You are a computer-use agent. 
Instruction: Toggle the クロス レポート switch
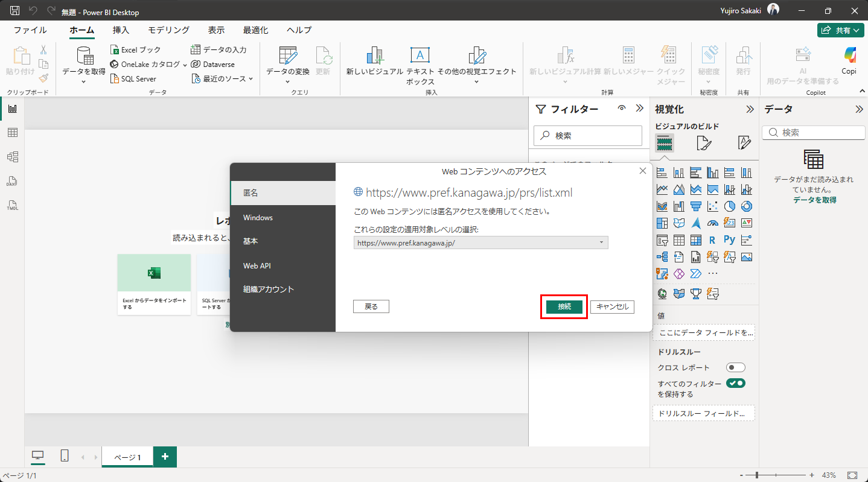(736, 367)
